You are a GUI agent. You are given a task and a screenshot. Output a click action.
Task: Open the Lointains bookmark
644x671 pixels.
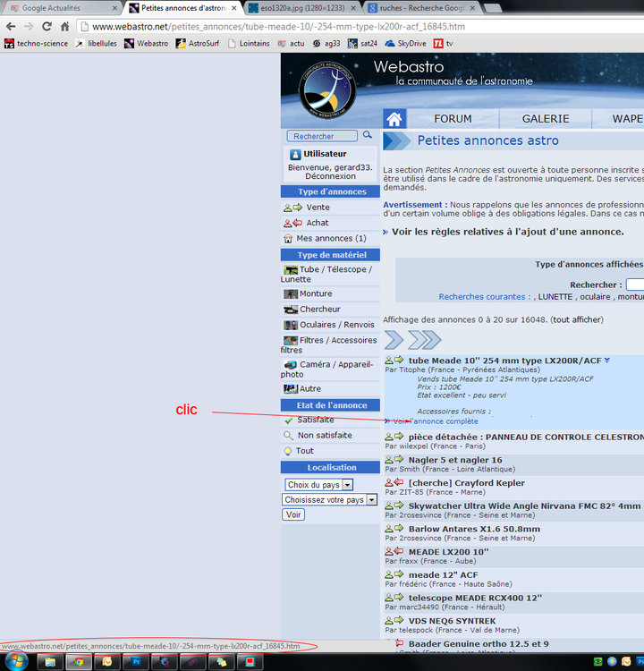point(249,43)
